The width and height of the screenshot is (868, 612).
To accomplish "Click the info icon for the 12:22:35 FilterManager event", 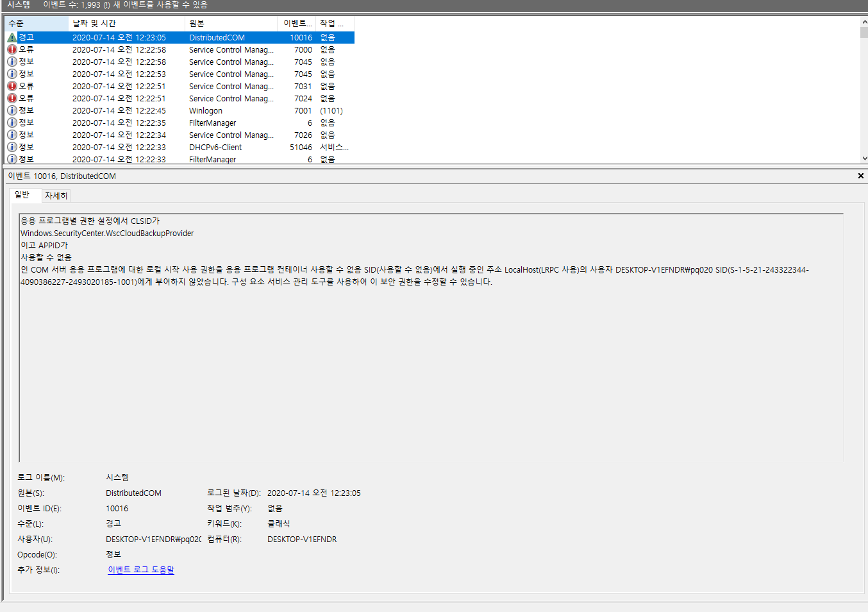I will click(12, 123).
